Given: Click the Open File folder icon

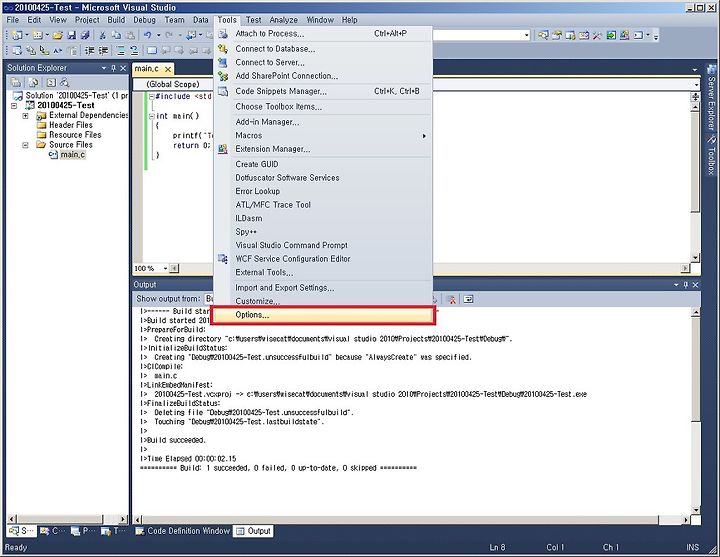Looking at the screenshot, I should pyautogui.click(x=57, y=35).
